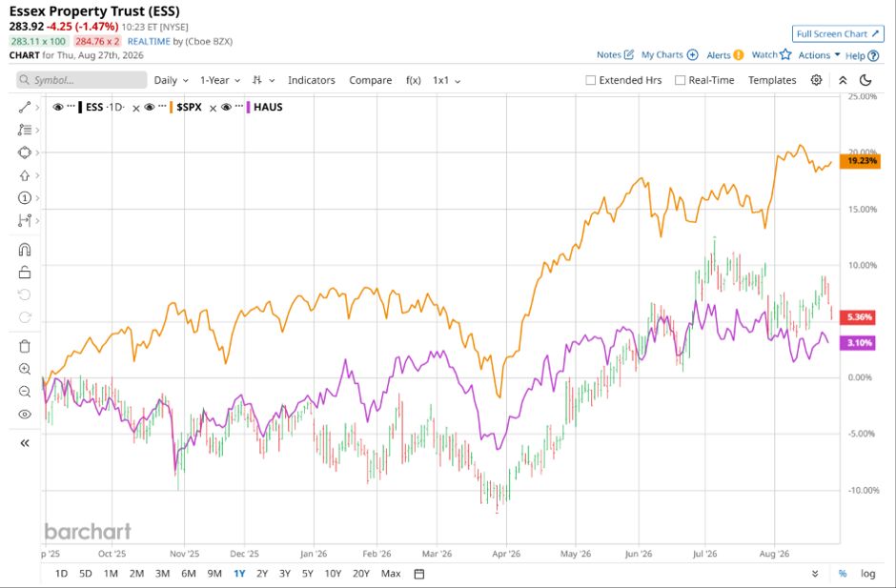This screenshot has width=896, height=588.
Task: Select the 5Y time range
Action: (308, 574)
